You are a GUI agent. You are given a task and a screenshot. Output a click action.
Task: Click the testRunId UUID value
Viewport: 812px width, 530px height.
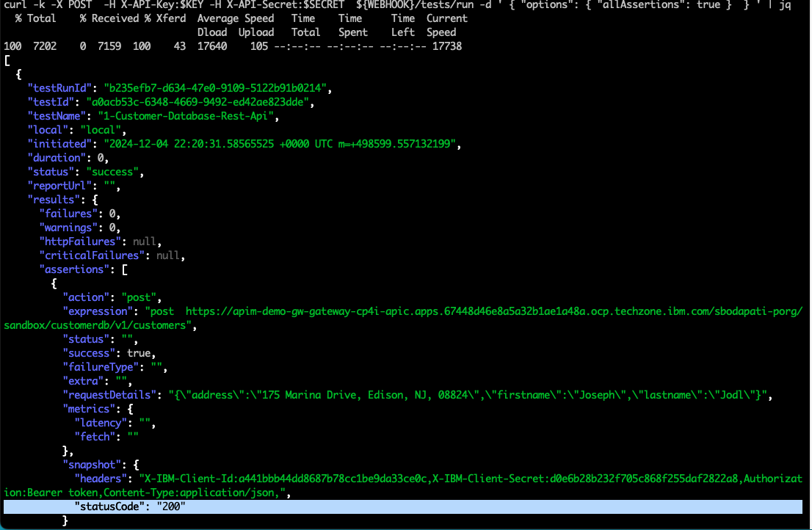point(217,88)
